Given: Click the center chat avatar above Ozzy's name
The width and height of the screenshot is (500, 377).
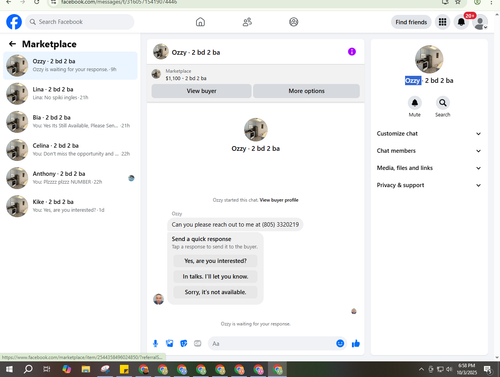Looking at the screenshot, I should click(x=256, y=130).
